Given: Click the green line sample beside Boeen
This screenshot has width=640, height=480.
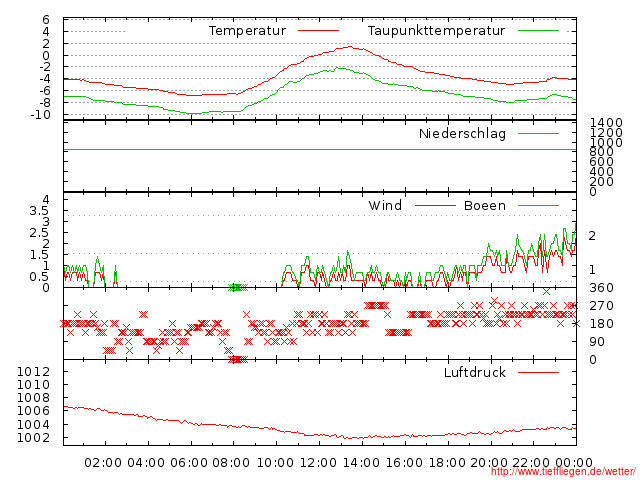Looking at the screenshot, I should pos(538,205).
